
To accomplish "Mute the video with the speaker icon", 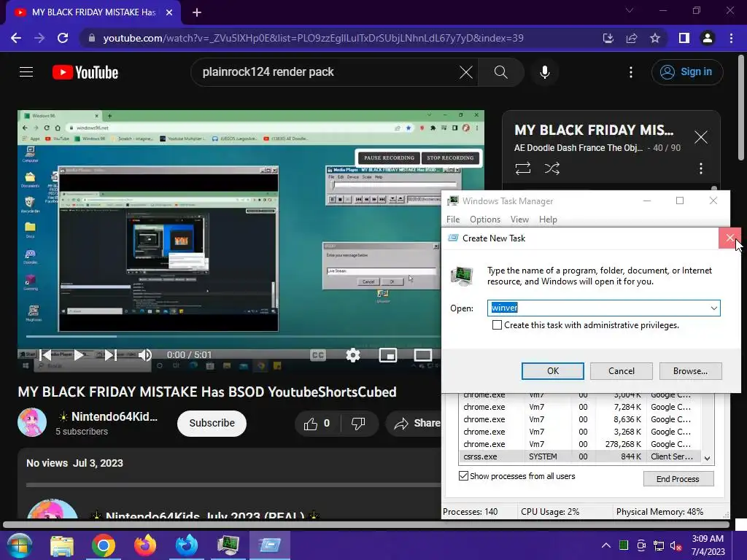I will click(x=145, y=355).
